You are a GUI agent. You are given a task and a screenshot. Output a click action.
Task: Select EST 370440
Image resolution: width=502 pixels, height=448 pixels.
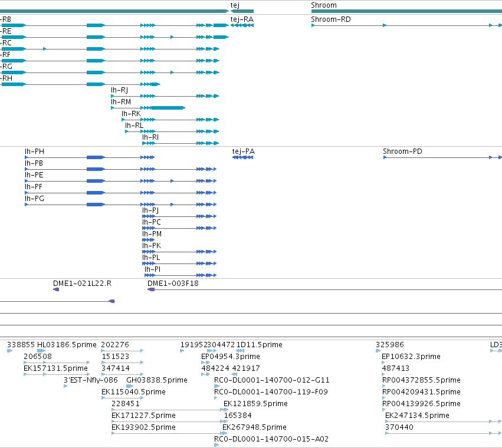(x=399, y=427)
